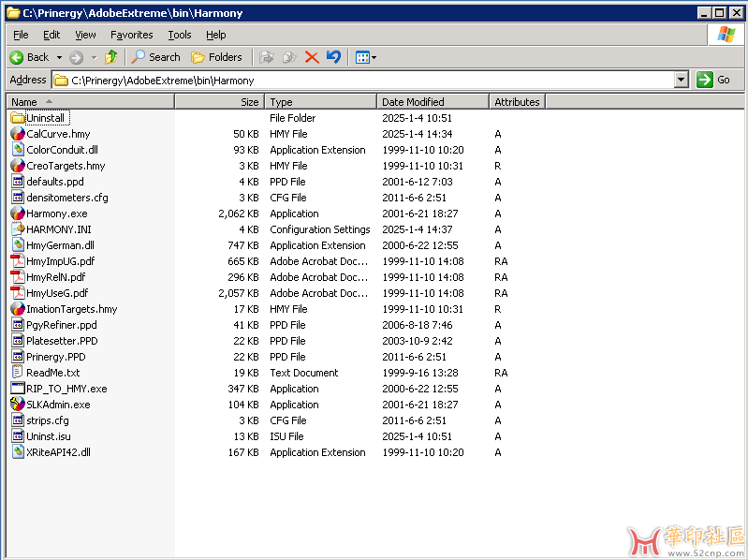
Task: Select the HmyGerman.dll file name
Action: tap(60, 245)
